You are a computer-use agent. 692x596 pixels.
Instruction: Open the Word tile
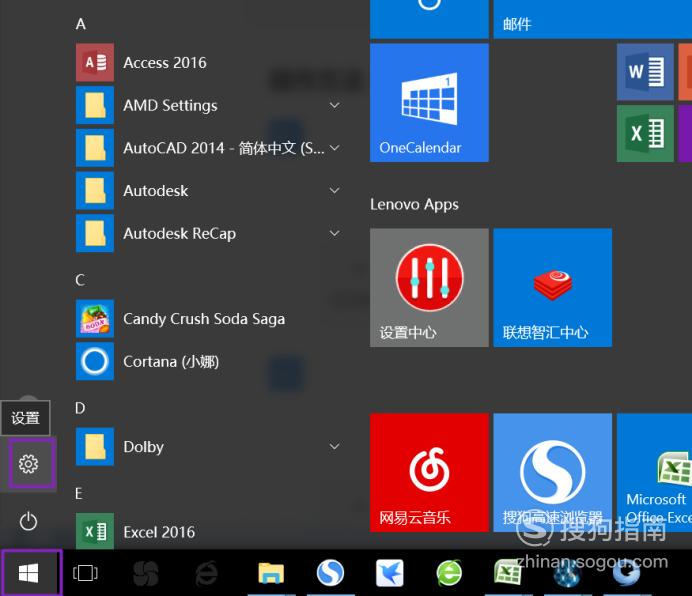pos(645,72)
